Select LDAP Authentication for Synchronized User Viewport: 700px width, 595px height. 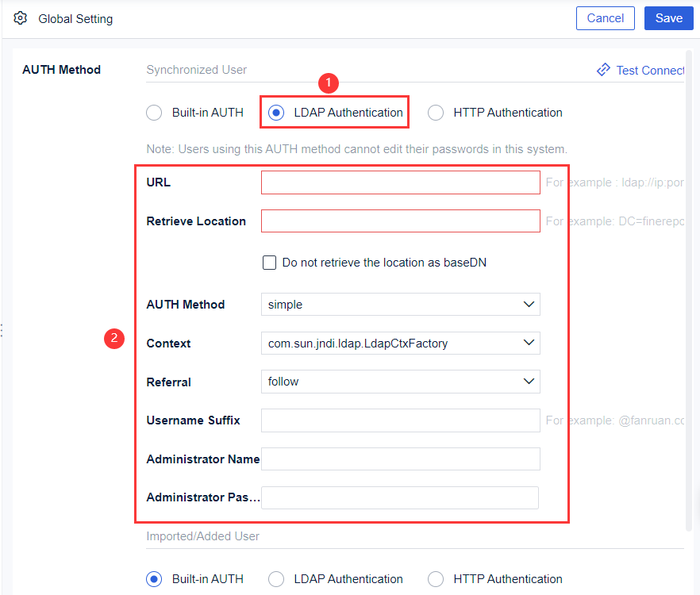tap(275, 113)
